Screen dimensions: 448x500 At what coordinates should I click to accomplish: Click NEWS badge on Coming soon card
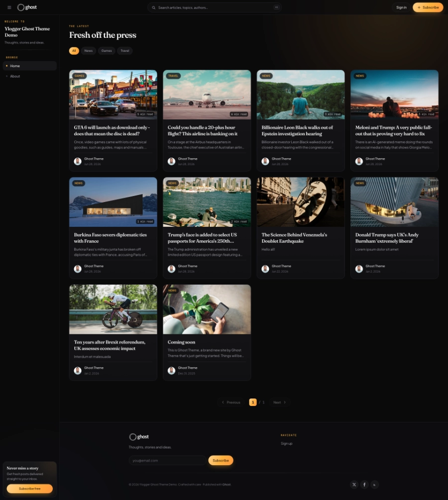pyautogui.click(x=172, y=291)
